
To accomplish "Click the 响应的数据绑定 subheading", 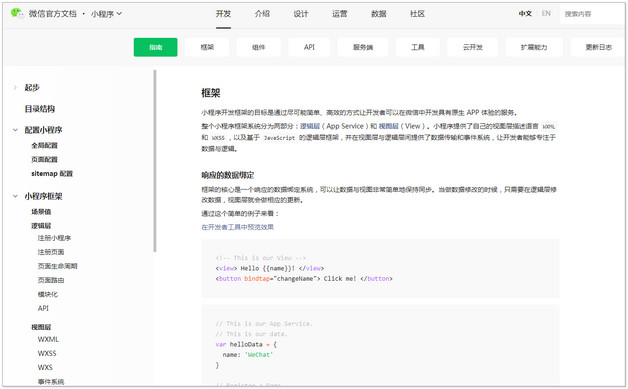I will click(x=227, y=175).
